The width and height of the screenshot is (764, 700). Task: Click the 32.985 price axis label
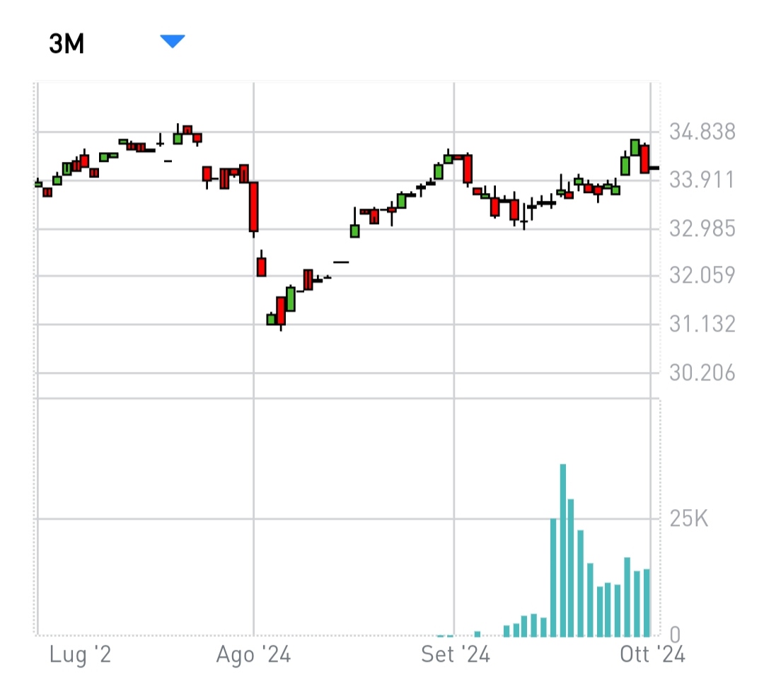click(x=702, y=228)
